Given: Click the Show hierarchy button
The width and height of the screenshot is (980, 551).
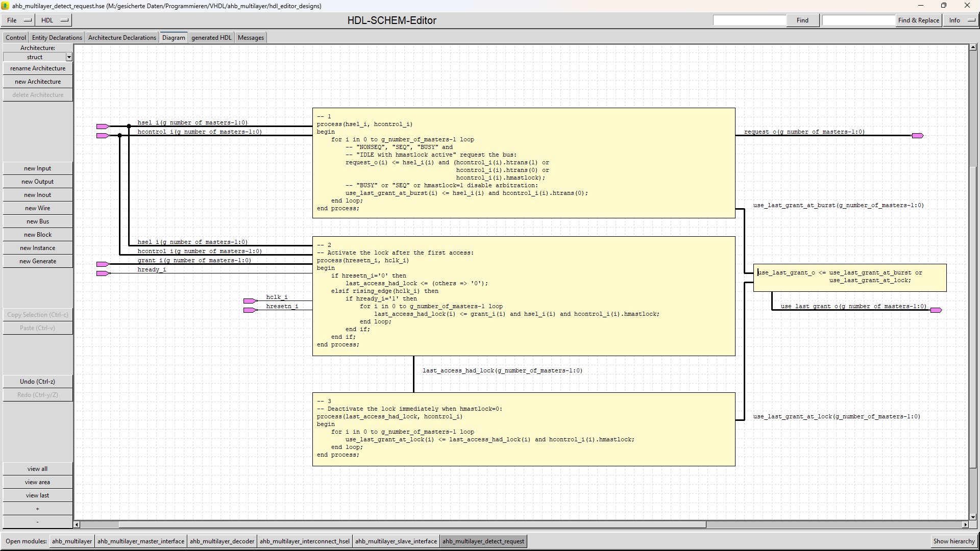Looking at the screenshot, I should click(x=953, y=541).
